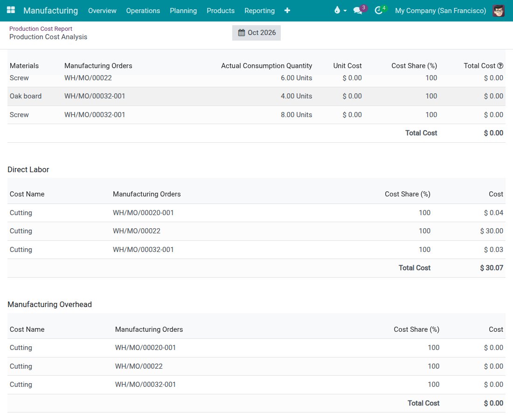This screenshot has width=513, height=420.
Task: Click WH/MO/00020-001 under Direct Labor
Action: (x=143, y=213)
